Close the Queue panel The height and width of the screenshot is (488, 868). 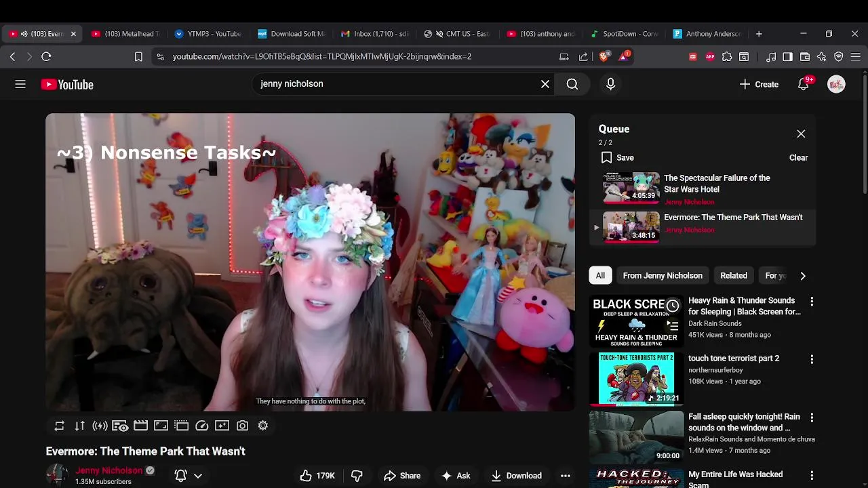coord(801,134)
